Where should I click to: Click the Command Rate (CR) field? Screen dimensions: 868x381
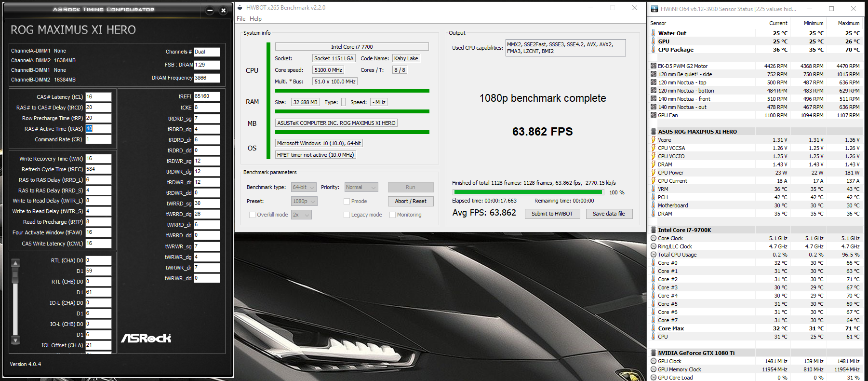point(98,139)
